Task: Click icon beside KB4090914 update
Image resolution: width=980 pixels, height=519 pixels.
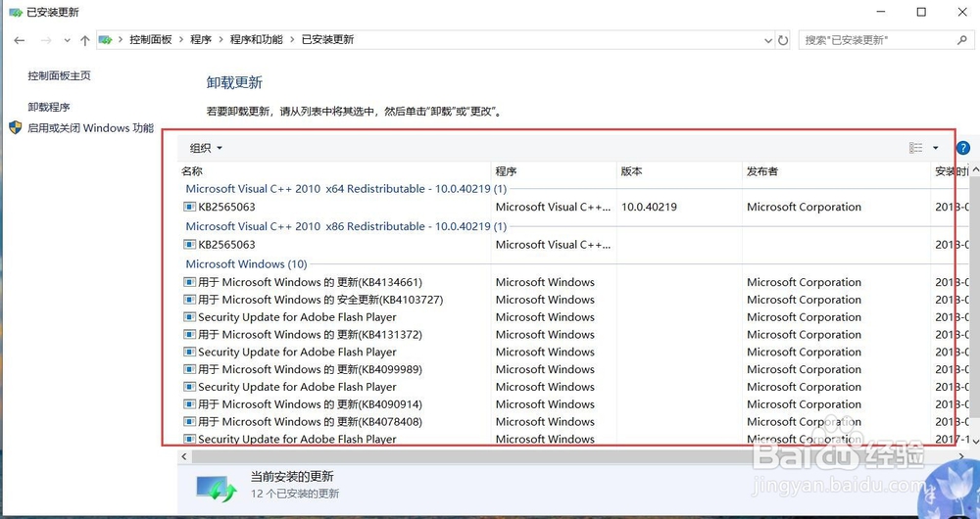Action: [x=189, y=404]
